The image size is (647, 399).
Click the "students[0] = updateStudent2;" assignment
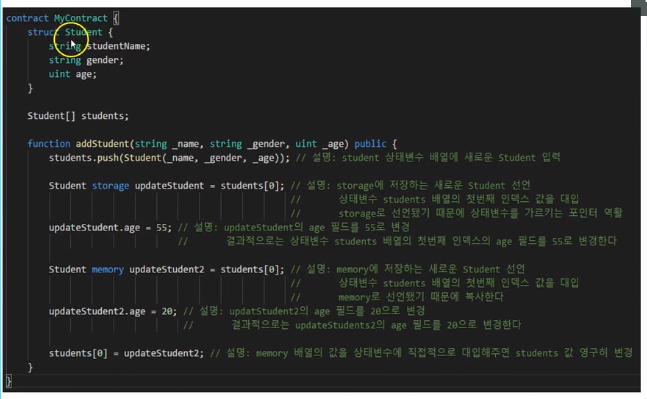point(126,354)
